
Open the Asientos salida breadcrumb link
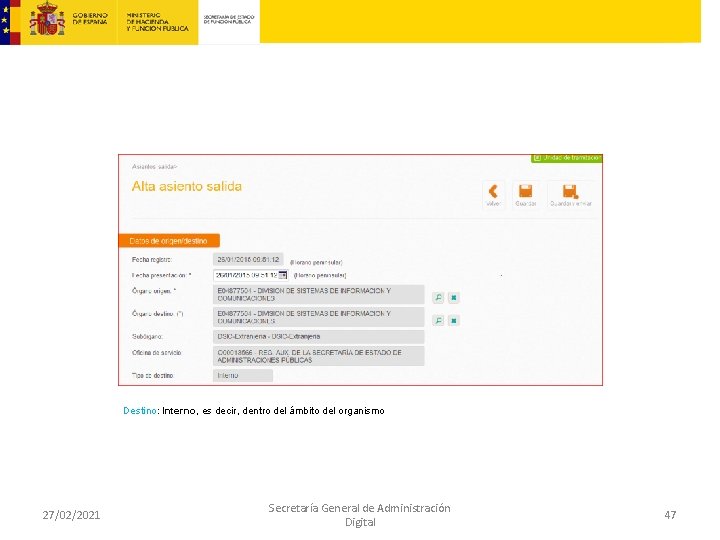[x=154, y=167]
